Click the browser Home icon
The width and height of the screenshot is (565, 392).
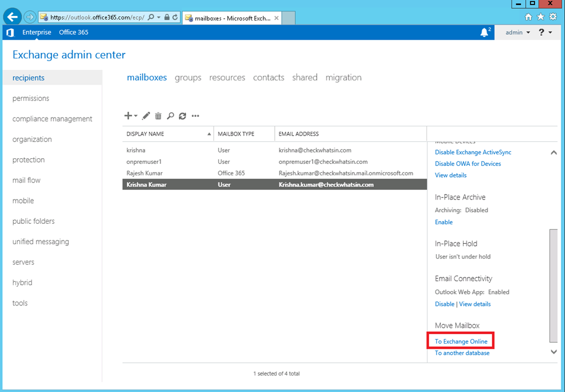click(x=528, y=17)
